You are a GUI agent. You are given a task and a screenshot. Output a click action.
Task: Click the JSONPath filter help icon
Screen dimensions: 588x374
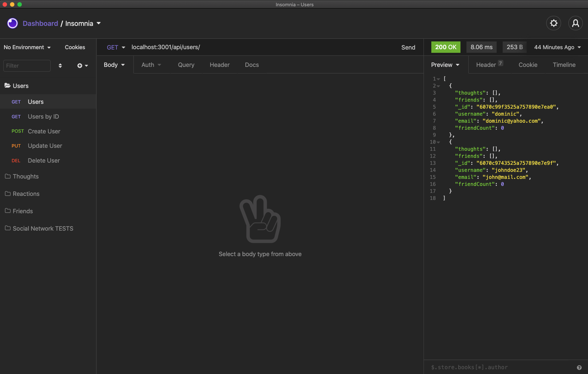pos(579,367)
